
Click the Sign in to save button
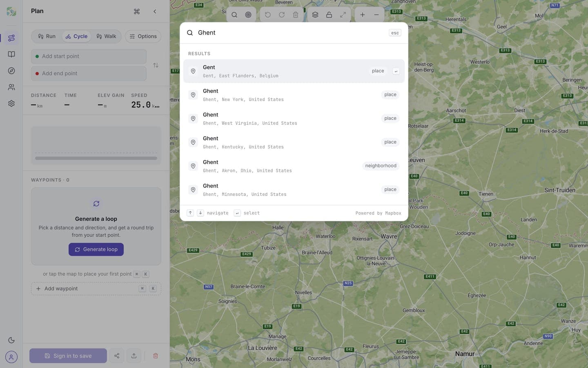point(68,356)
